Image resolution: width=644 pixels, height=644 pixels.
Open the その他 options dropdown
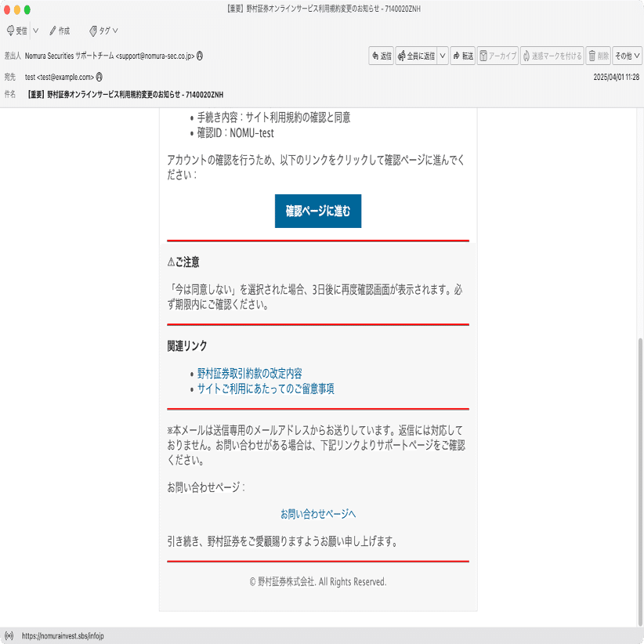(624, 56)
